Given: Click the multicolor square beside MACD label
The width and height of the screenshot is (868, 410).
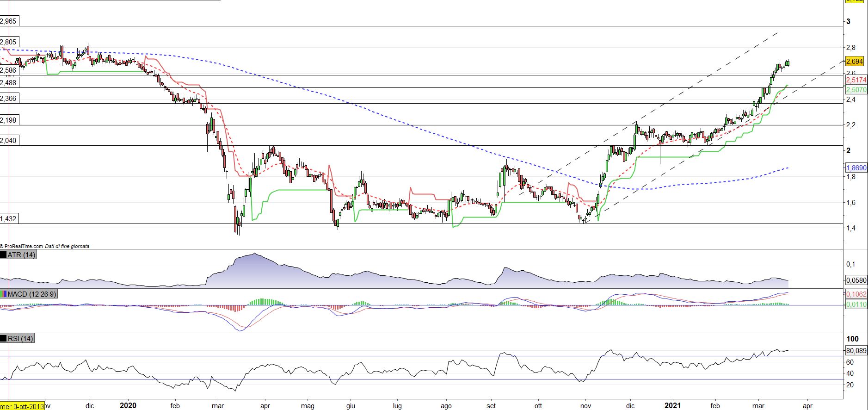Looking at the screenshot, I should [x=3, y=294].
